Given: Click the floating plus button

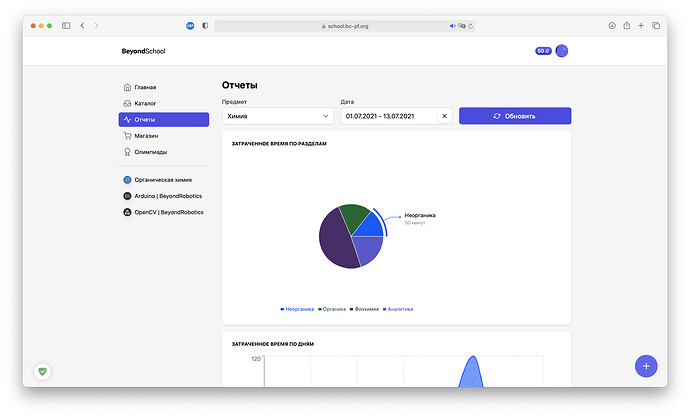Looking at the screenshot, I should coord(646,365).
